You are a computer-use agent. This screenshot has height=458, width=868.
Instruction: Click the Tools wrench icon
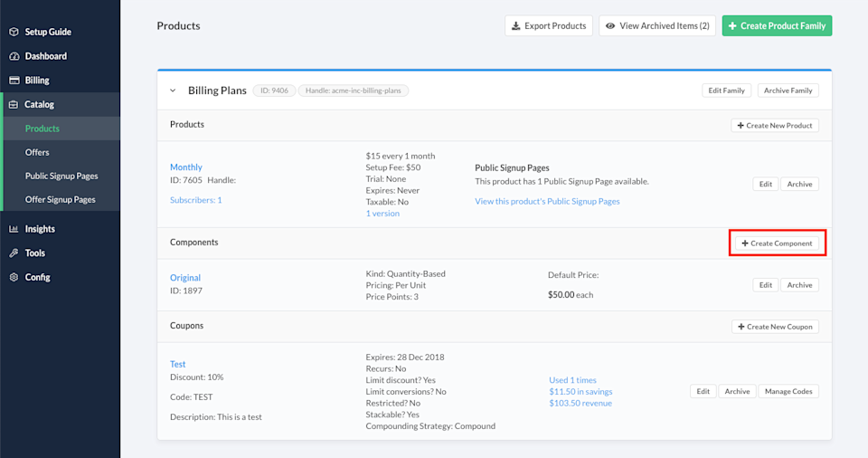click(x=14, y=253)
